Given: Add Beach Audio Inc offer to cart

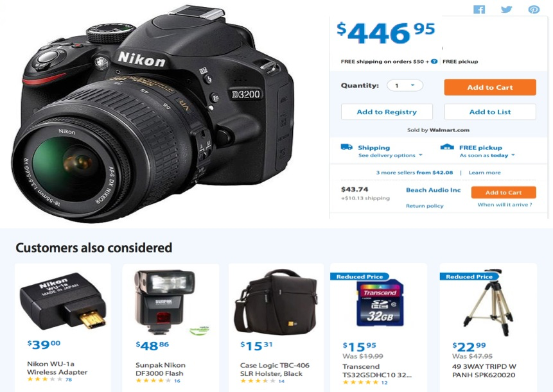Looking at the screenshot, I should click(504, 192).
